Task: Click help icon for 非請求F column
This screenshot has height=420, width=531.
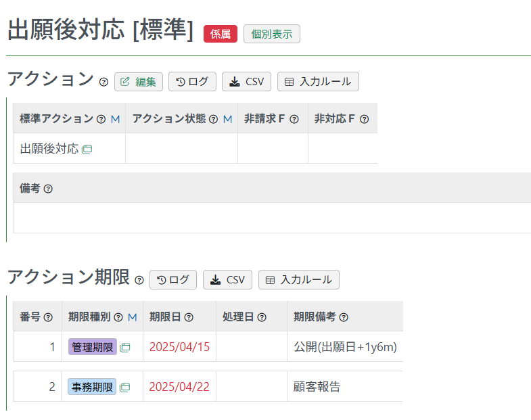Action: pyautogui.click(x=294, y=119)
